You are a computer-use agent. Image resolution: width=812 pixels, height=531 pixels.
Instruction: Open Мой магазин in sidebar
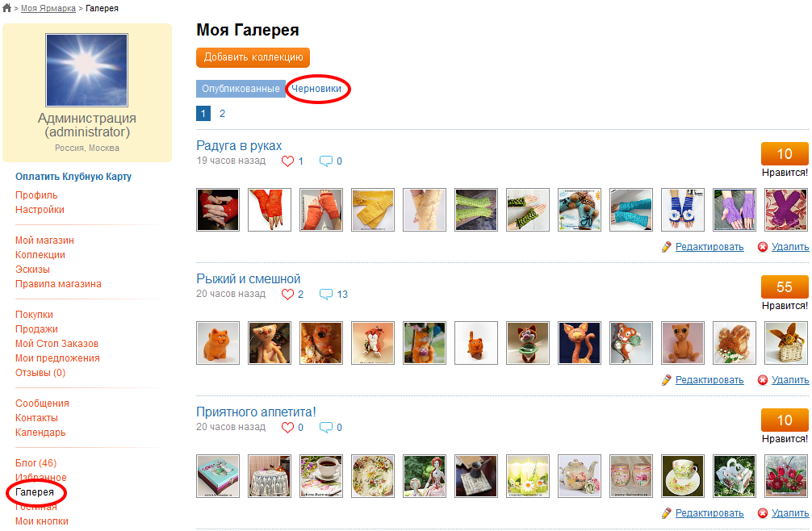(x=44, y=240)
